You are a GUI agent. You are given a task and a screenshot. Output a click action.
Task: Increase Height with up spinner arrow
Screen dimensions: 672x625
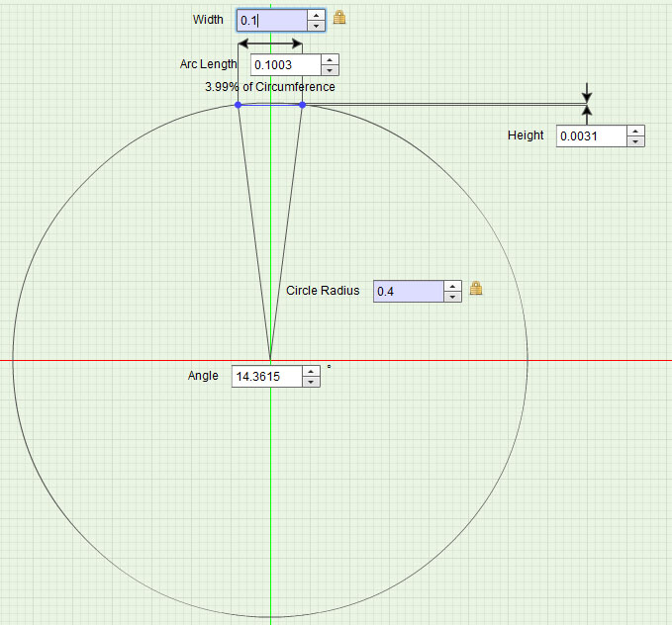tap(636, 132)
